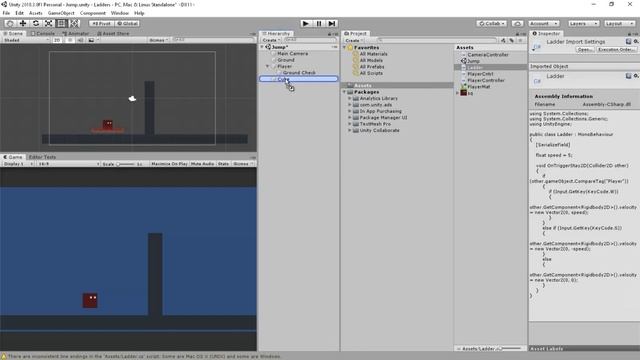Switch to the Asset Store tab

click(x=113, y=33)
